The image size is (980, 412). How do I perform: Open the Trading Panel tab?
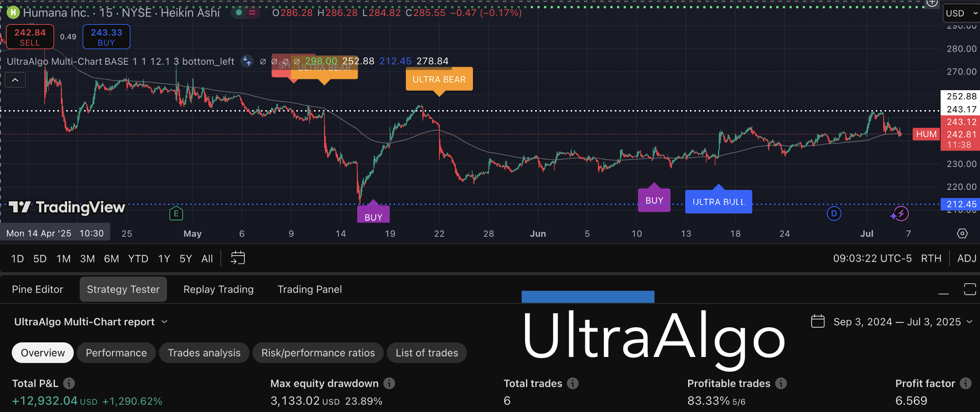(309, 289)
